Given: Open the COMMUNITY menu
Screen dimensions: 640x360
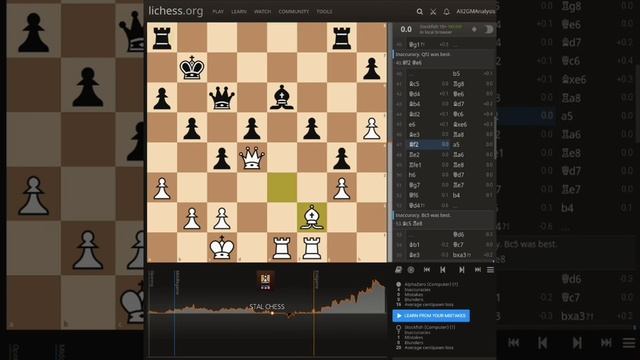Looking at the screenshot, I should click(294, 12).
